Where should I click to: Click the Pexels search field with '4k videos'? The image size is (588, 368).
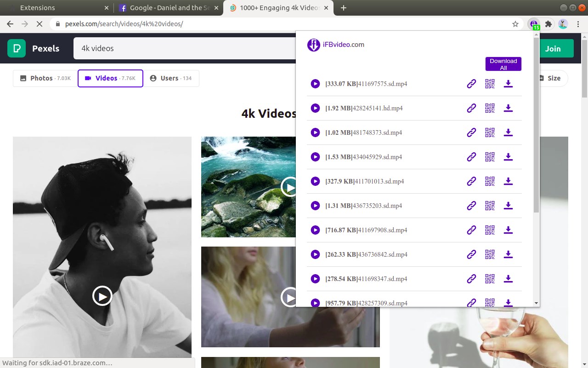[x=184, y=48]
